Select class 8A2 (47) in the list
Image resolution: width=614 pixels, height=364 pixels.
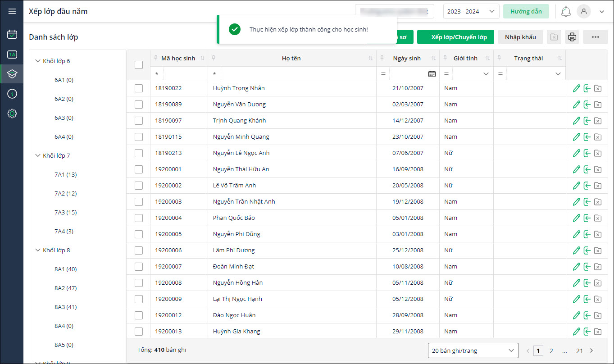[65, 288]
